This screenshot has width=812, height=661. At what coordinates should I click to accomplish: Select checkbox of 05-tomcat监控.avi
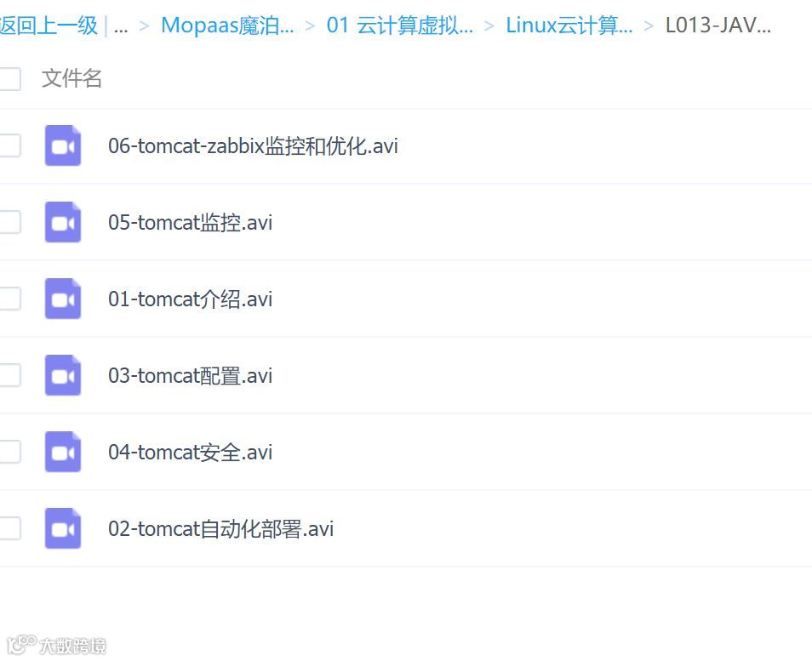10,222
